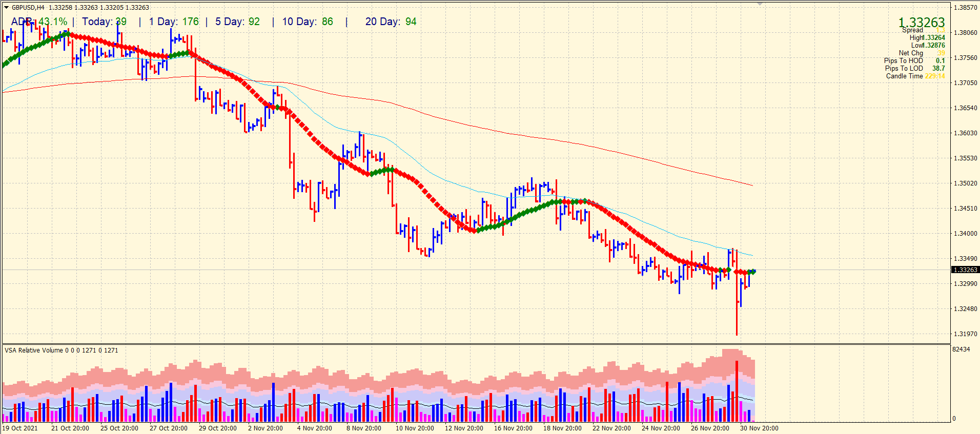Click the '2 Nov 20:00' time axis label
This screenshot has height=434, width=980.
pyautogui.click(x=266, y=428)
